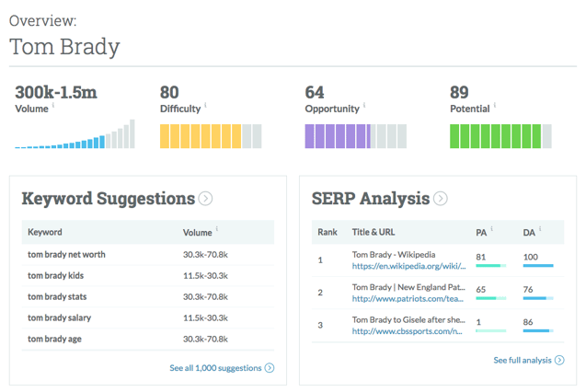Viewport: 586px width, 392px height.
Task: Click the info icon beside Opportunity
Action: [364, 105]
